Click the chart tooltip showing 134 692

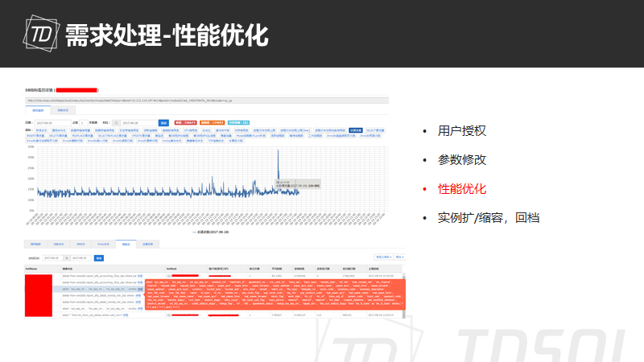298,184
